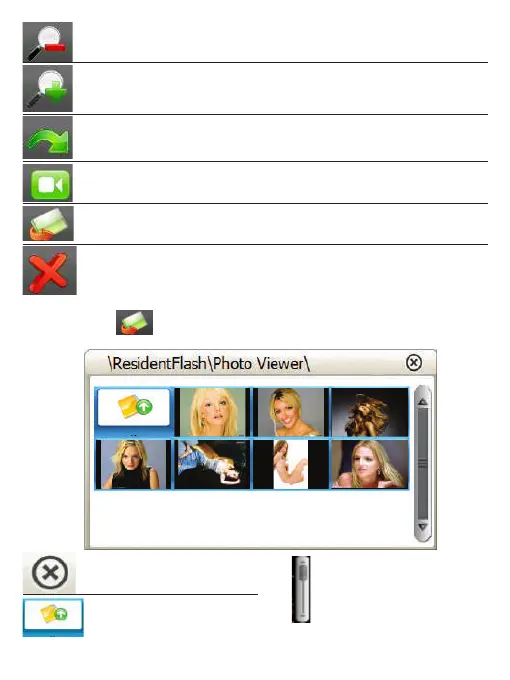Image resolution: width=510 pixels, height=680 pixels.
Task: Close the Photo Viewer dialog window
Action: point(414,363)
